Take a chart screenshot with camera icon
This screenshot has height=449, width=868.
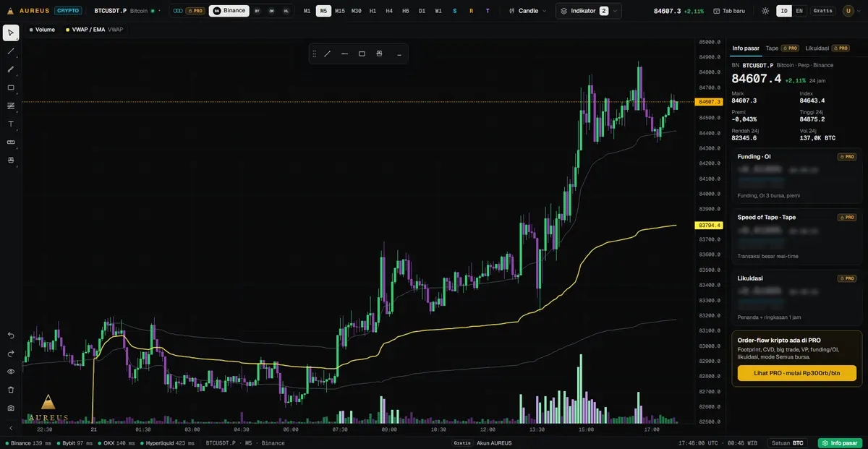pos(11,408)
